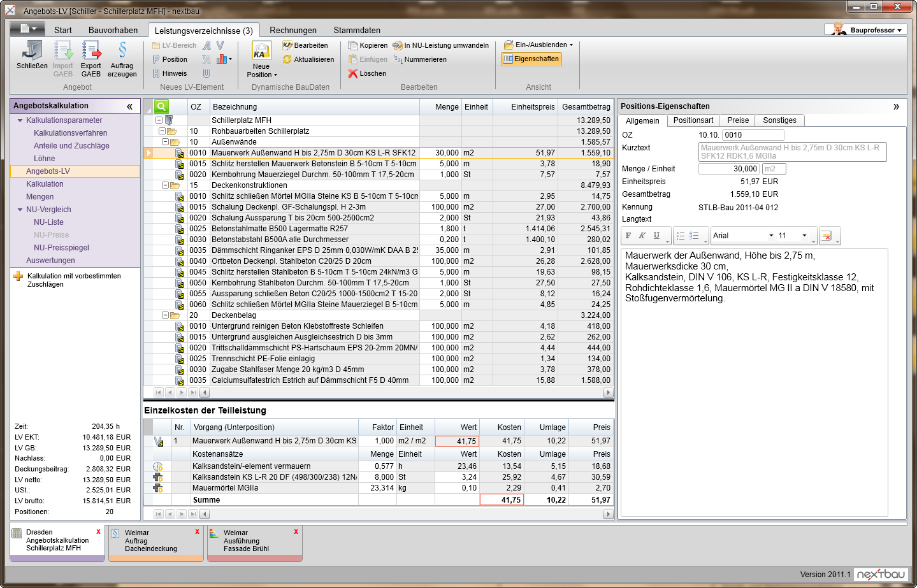
Task: Click the position icon of Ortbeton Deckenpl. row
Action: pyautogui.click(x=180, y=261)
